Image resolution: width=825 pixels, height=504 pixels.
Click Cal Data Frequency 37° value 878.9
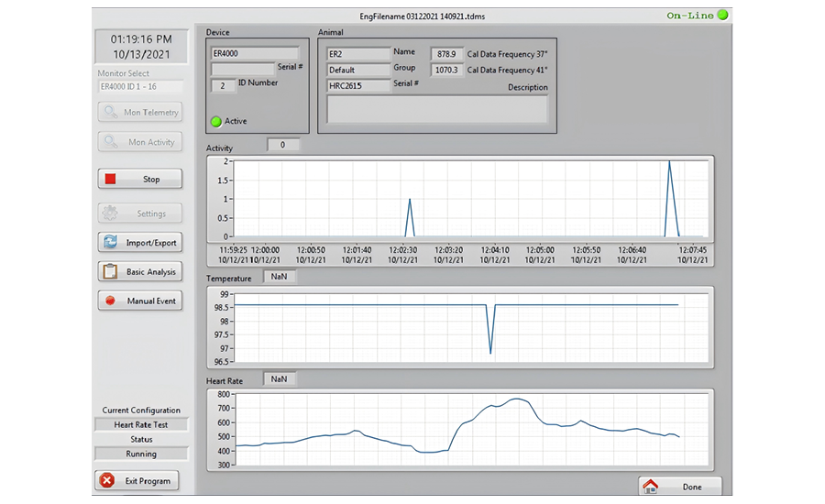(446, 54)
